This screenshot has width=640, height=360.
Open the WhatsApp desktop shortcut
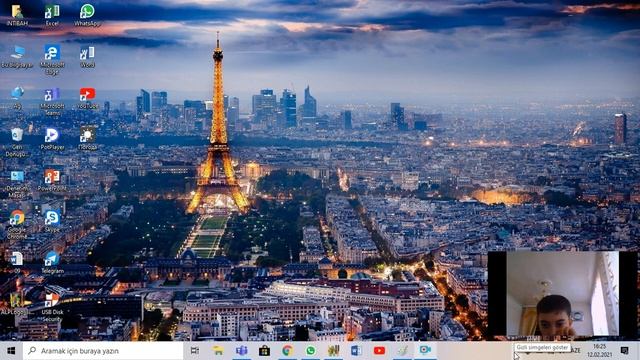87,15
